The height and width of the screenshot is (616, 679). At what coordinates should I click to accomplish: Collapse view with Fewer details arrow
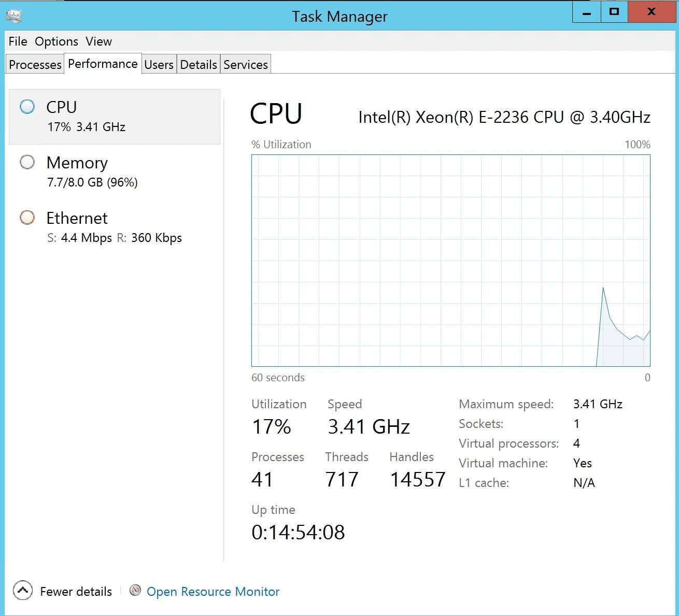coord(23,591)
